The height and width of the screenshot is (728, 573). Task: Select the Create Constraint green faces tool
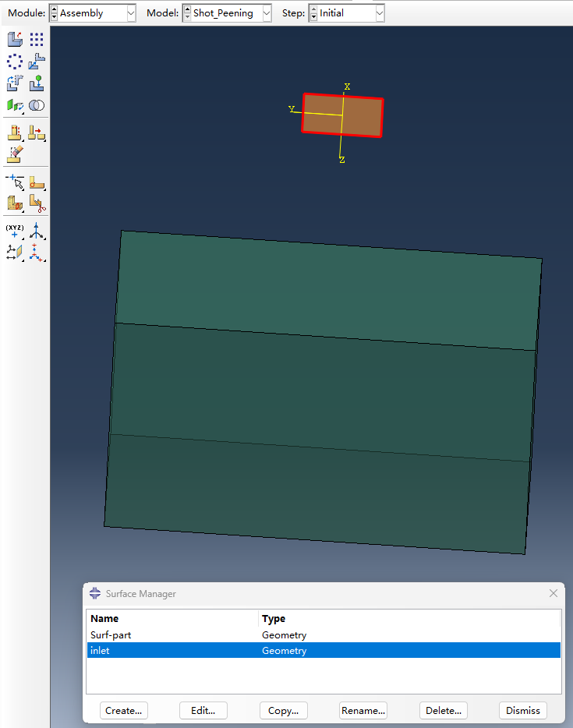click(15, 105)
